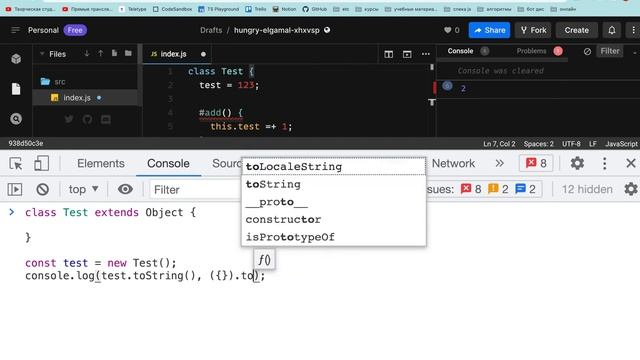The width and height of the screenshot is (640, 360).
Task: Open the GitHub bookmark in bookmarks bar
Action: coord(315,9)
